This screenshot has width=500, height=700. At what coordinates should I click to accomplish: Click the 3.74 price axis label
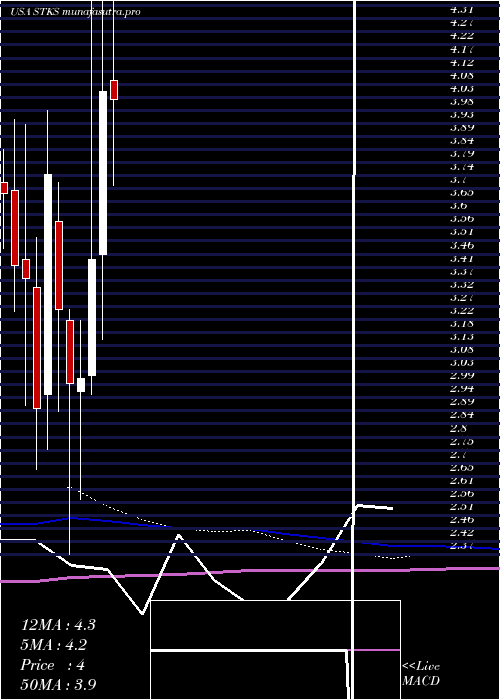[x=462, y=167]
